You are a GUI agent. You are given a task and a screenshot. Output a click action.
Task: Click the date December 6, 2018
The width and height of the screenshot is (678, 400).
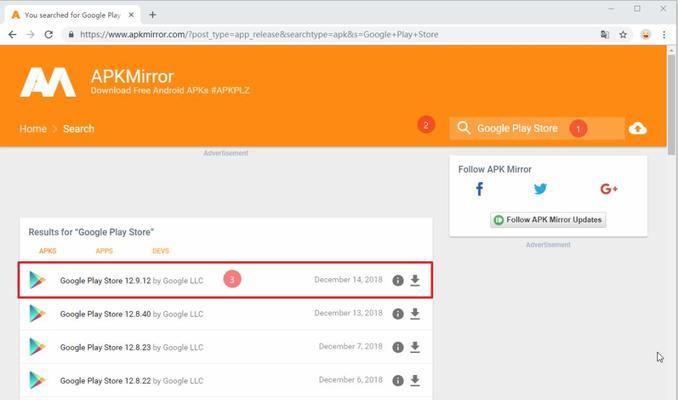tap(351, 380)
